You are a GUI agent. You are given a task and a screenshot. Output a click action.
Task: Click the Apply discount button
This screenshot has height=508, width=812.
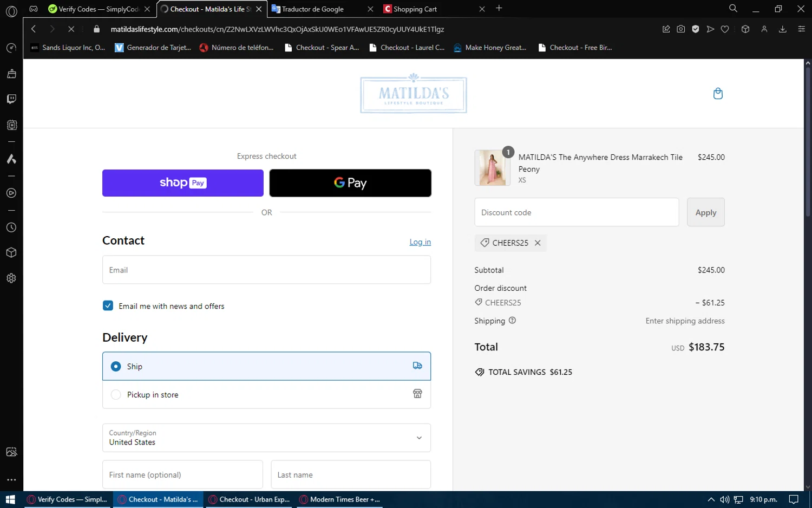(705, 212)
